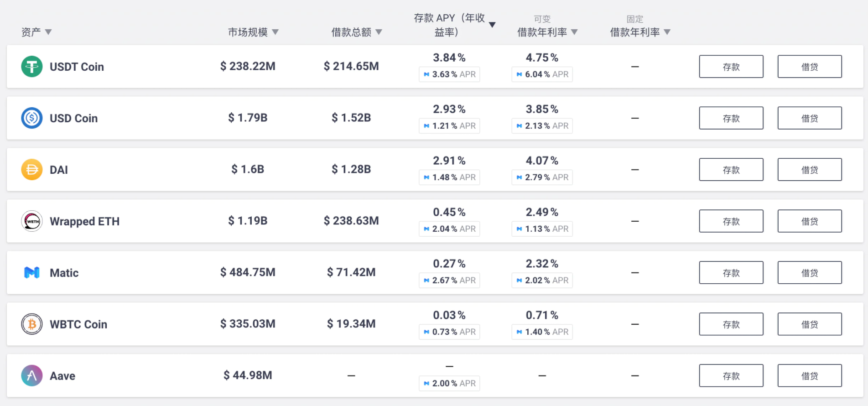Click Matic reward icon beside 2.04% APR
The width and height of the screenshot is (868, 406).
(x=426, y=229)
